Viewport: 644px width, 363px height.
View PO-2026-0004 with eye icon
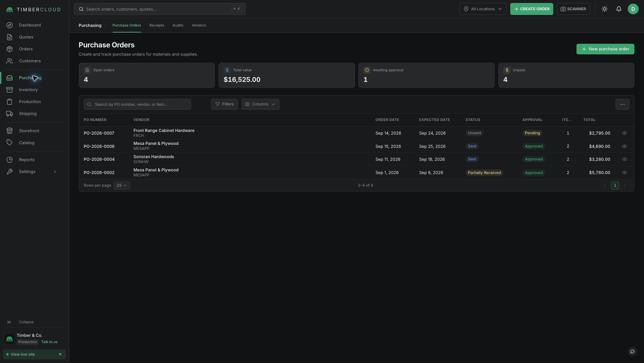click(624, 159)
